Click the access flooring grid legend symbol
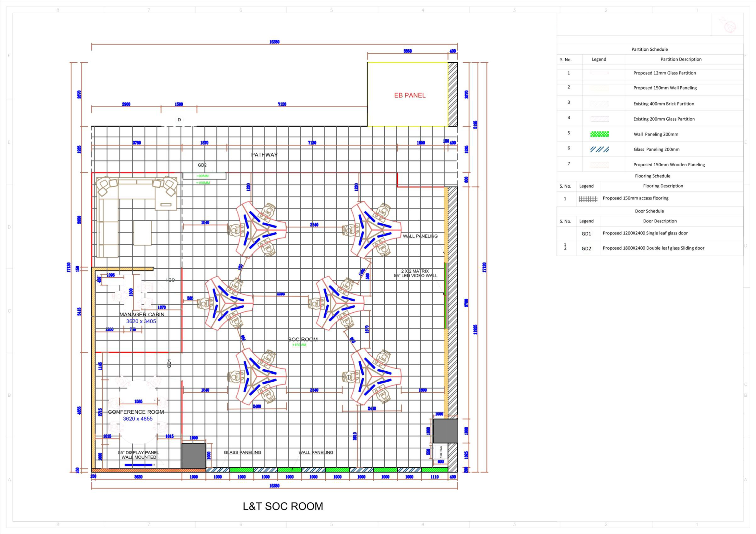Image resolution: width=756 pixels, height=534 pixels. pos(588,199)
